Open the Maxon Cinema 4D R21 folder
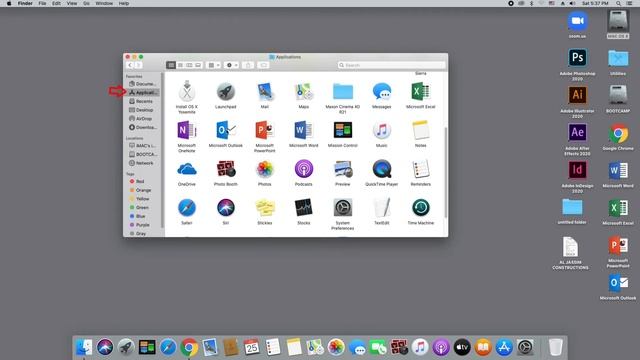The image size is (640, 360). (x=342, y=92)
